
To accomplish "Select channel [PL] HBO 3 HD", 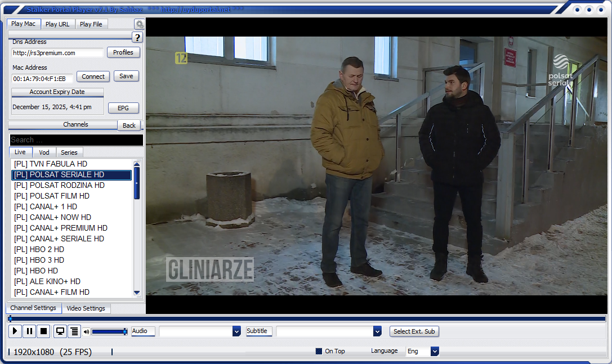I will [x=72, y=260].
